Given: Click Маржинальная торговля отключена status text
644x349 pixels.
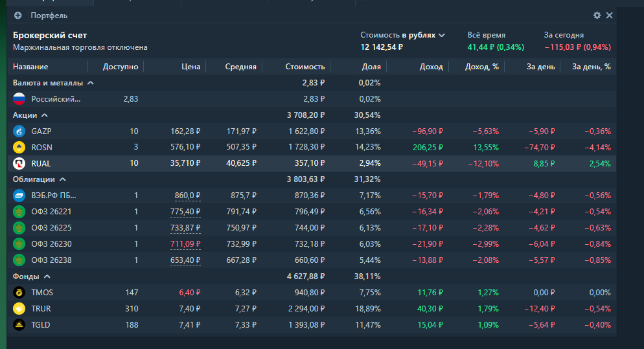Looking at the screenshot, I should (x=80, y=47).
